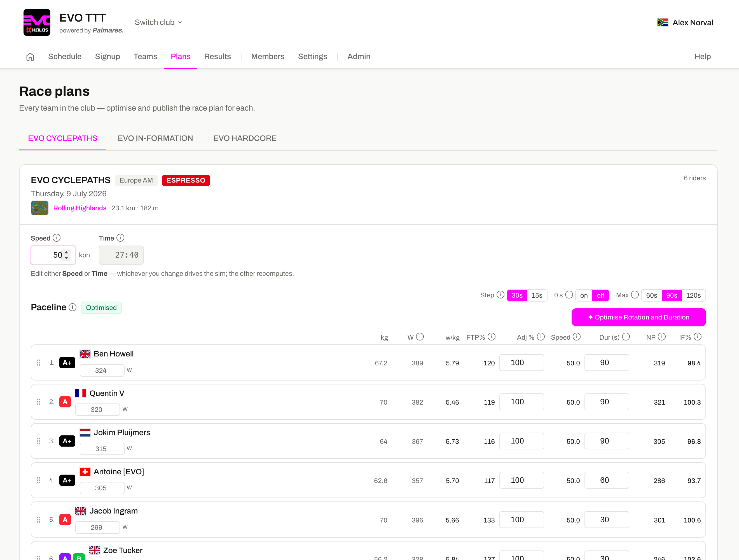Show the Max info icon
Image resolution: width=739 pixels, height=560 pixels.
635,295
